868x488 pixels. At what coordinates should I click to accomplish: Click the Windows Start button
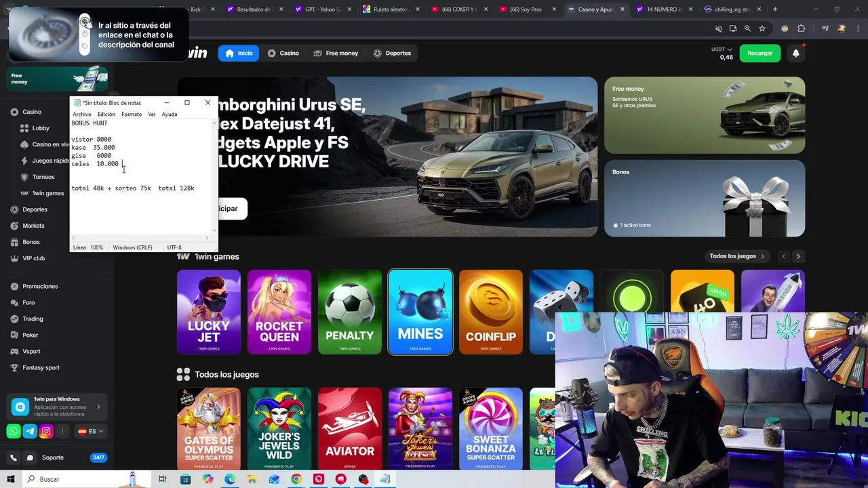coord(10,479)
